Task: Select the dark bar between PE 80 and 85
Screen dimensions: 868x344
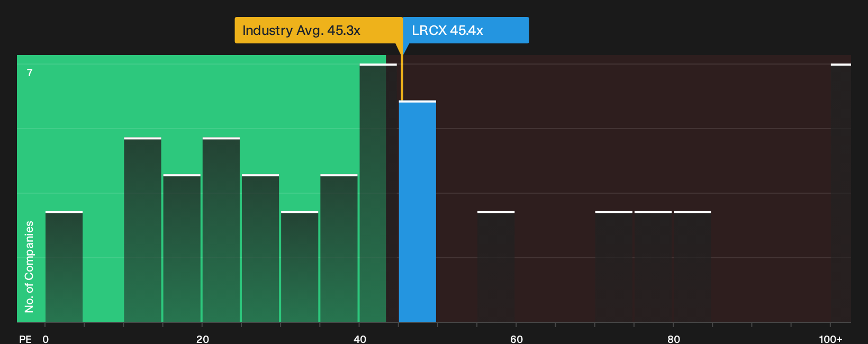Action: [x=692, y=267]
